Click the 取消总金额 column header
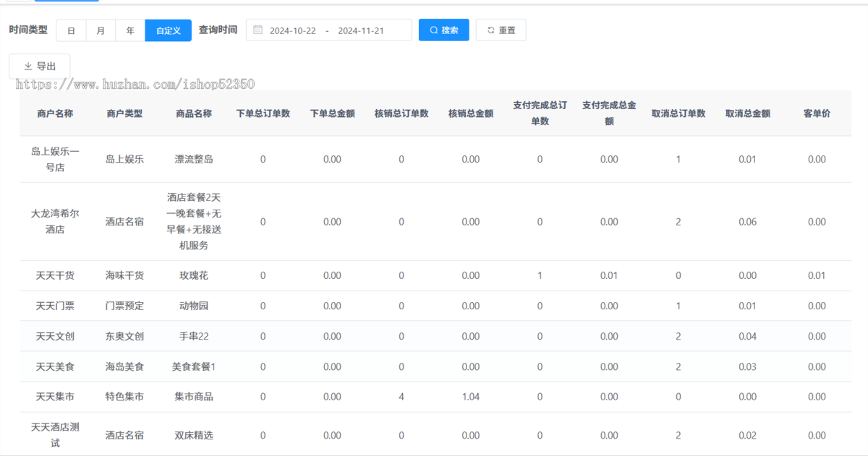This screenshot has width=868, height=456. [748, 113]
